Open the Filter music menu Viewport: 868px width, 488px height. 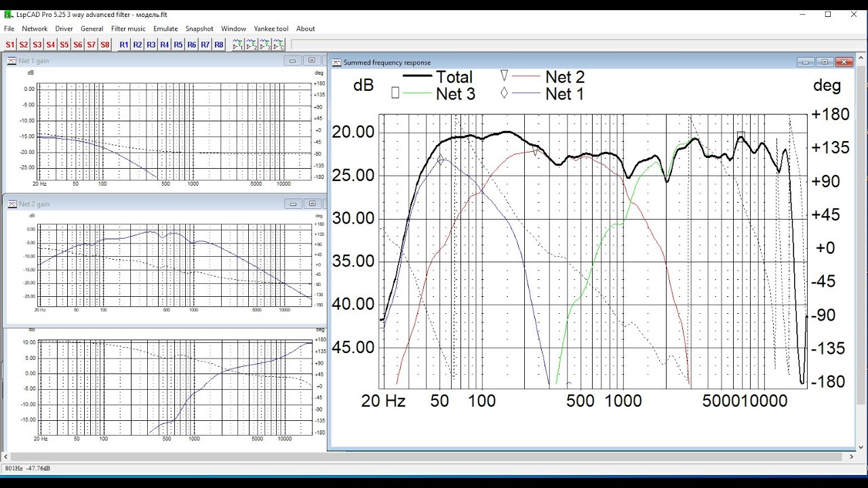point(128,28)
